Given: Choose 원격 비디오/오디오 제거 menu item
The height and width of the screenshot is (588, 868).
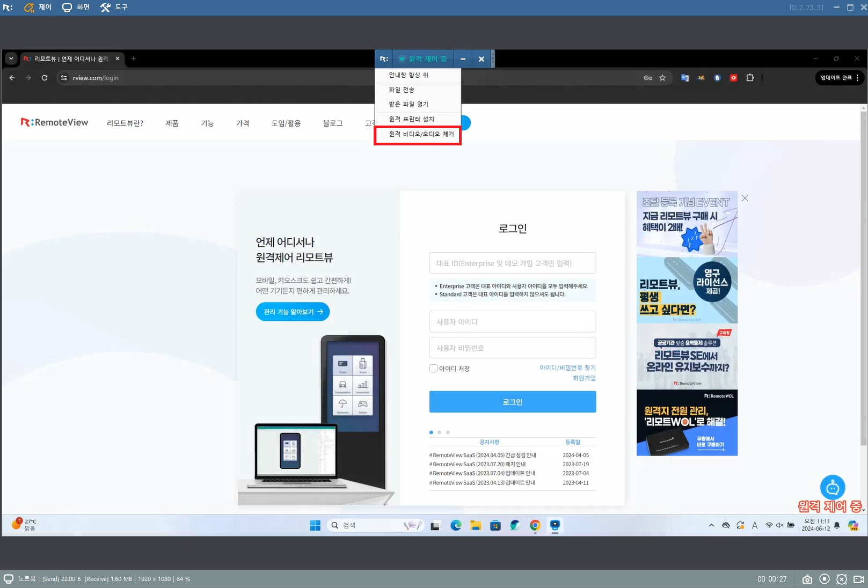Looking at the screenshot, I should click(x=421, y=134).
